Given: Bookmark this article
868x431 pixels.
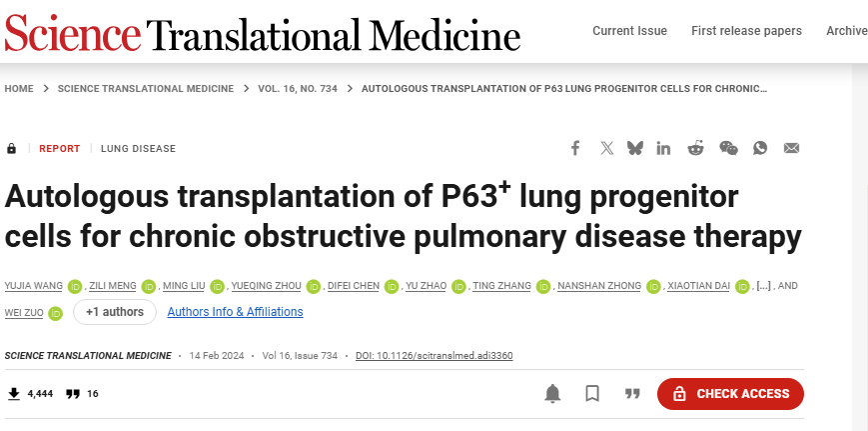Looking at the screenshot, I should 592,394.
